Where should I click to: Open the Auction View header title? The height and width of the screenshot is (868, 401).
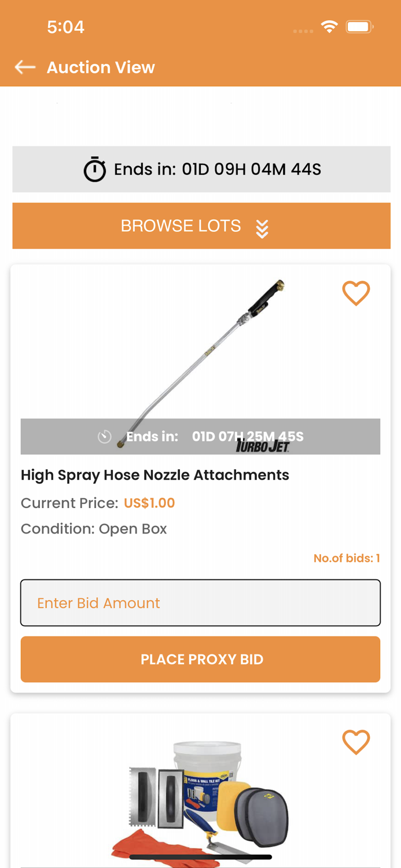[x=101, y=67]
